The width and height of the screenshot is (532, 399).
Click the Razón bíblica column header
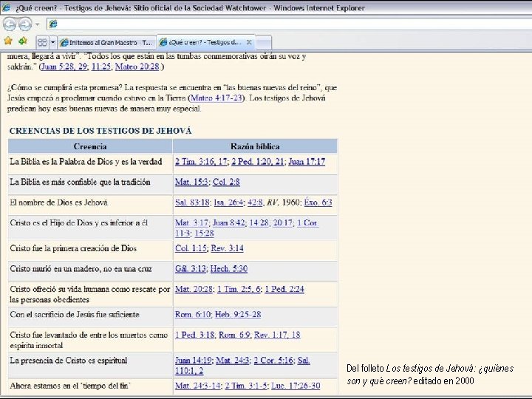click(x=255, y=146)
